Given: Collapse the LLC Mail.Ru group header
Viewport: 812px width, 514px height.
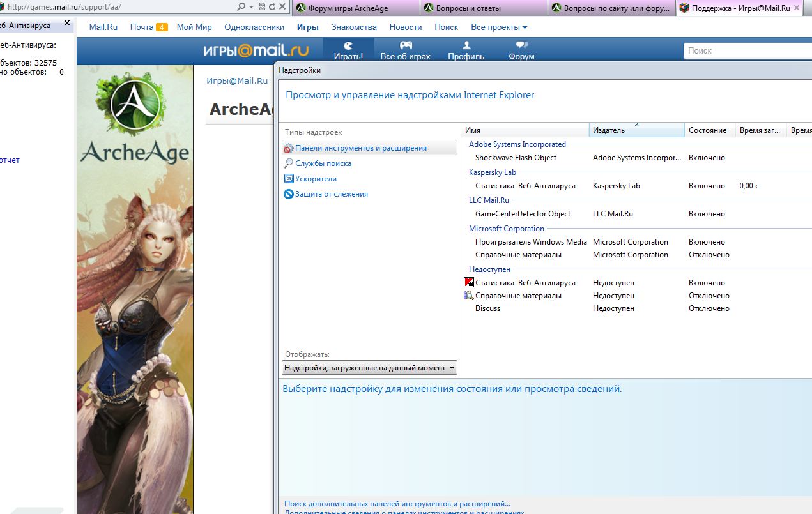Looking at the screenshot, I should click(489, 200).
